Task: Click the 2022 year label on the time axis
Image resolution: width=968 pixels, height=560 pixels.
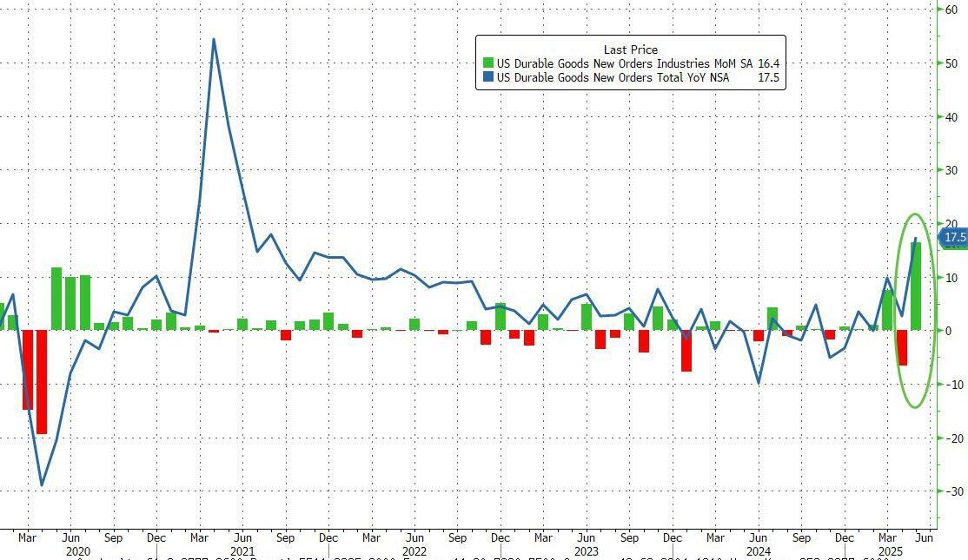Action: tap(414, 550)
